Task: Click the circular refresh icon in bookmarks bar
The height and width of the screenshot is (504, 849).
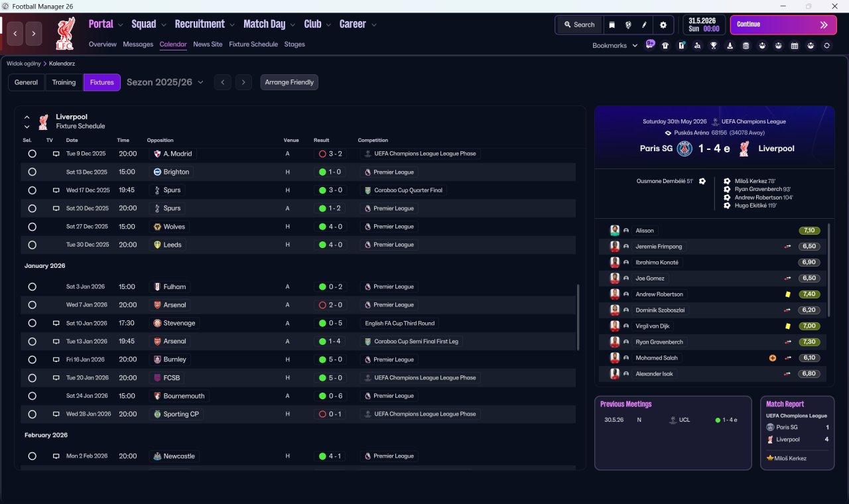Action: (826, 46)
